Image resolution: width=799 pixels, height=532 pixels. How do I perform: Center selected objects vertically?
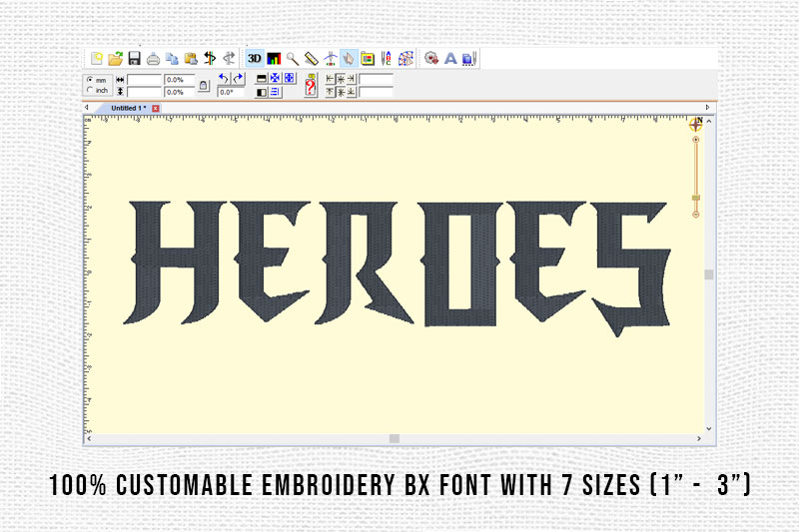pos(341,92)
